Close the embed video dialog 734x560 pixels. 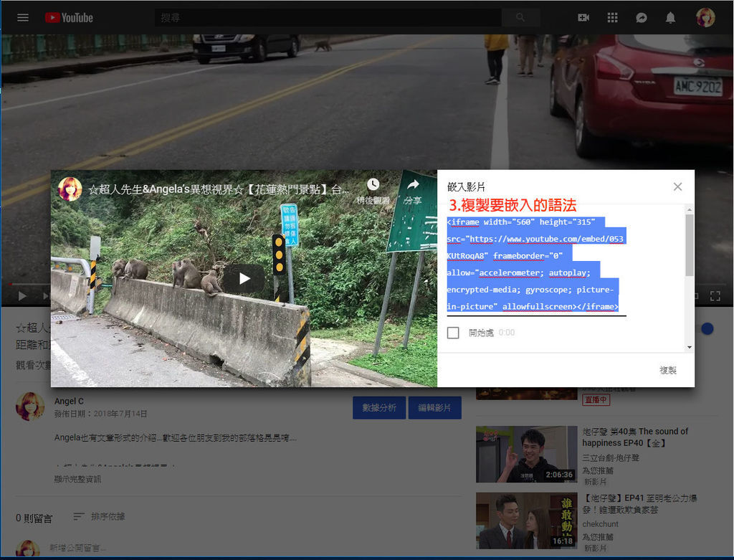pos(677,187)
